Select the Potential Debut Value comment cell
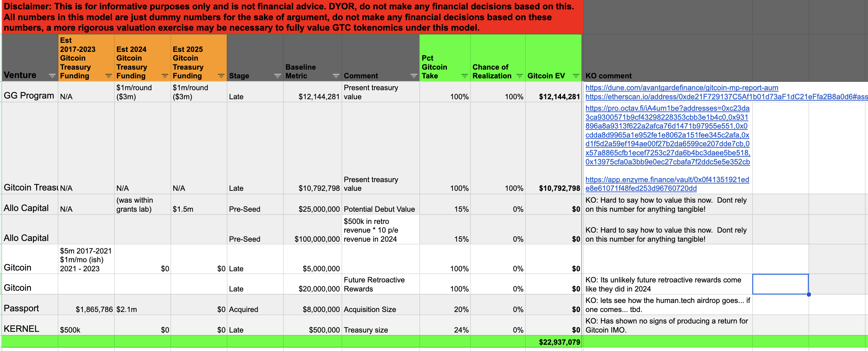This screenshot has width=868, height=351. click(x=381, y=204)
